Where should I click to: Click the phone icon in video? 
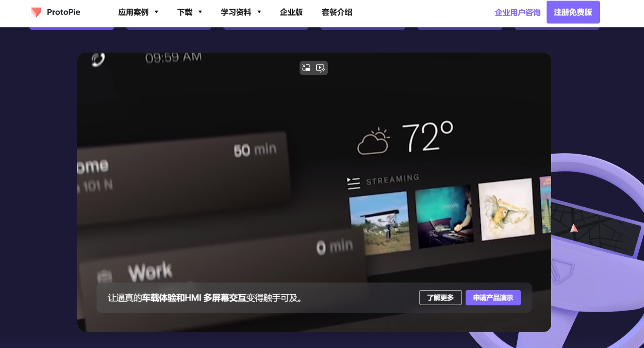[x=98, y=60]
